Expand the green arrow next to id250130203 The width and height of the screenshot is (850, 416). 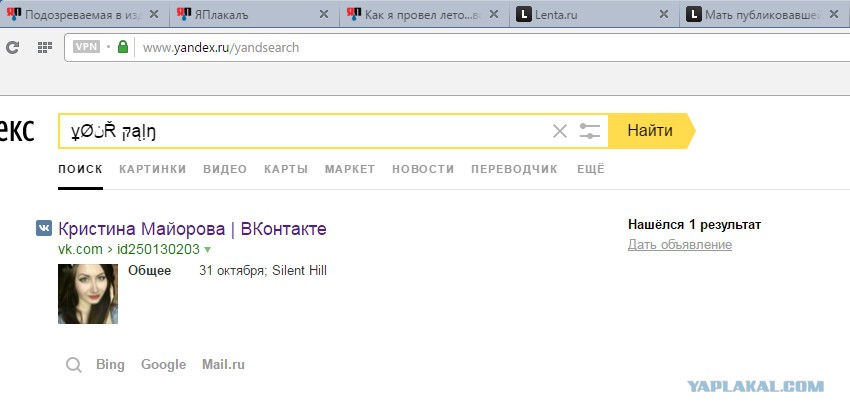pyautogui.click(x=207, y=250)
